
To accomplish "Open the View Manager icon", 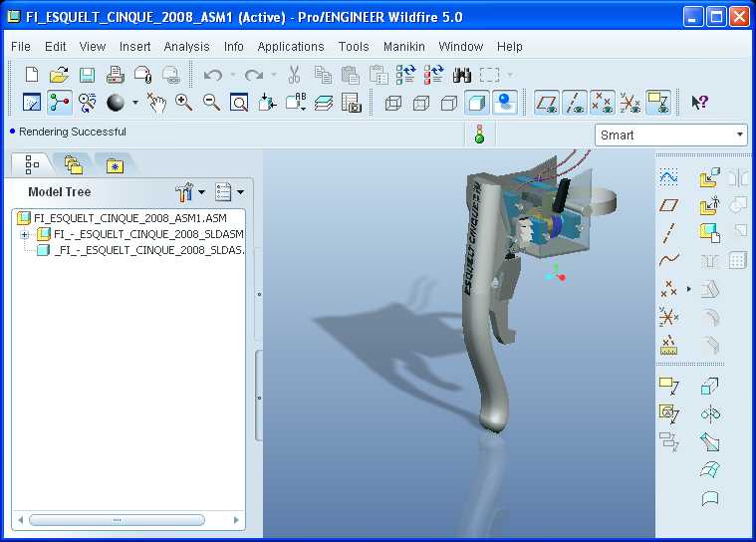I will click(352, 103).
